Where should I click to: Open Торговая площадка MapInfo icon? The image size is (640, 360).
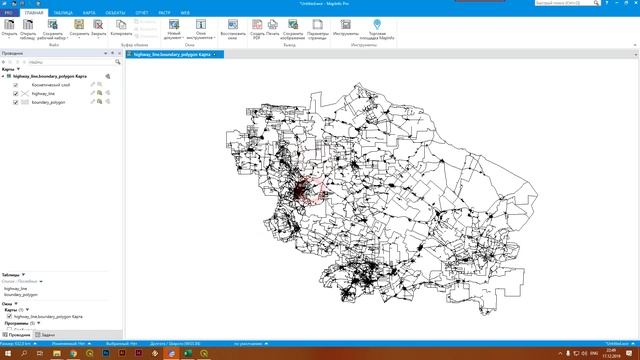click(x=377, y=29)
